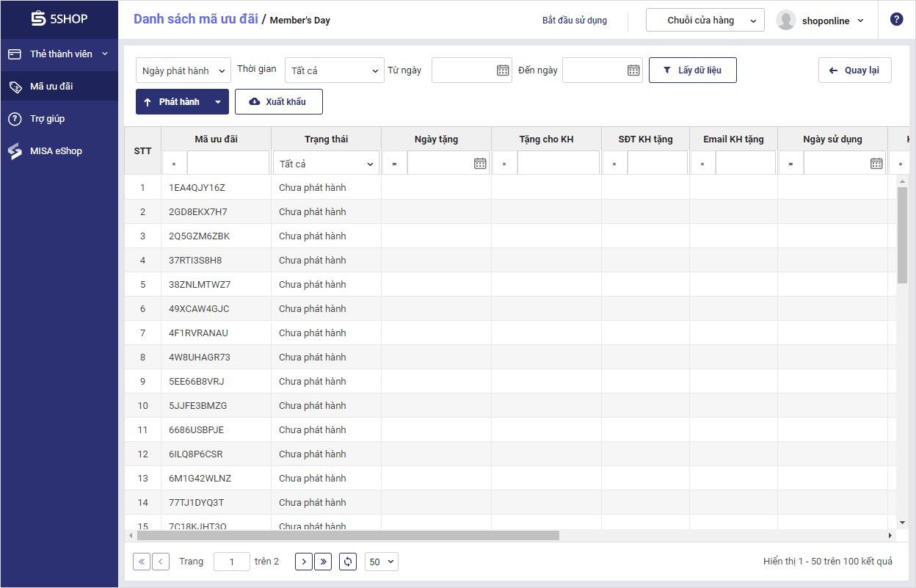Select code 5JJFE3BMZG
The image size is (916, 588).
click(198, 406)
